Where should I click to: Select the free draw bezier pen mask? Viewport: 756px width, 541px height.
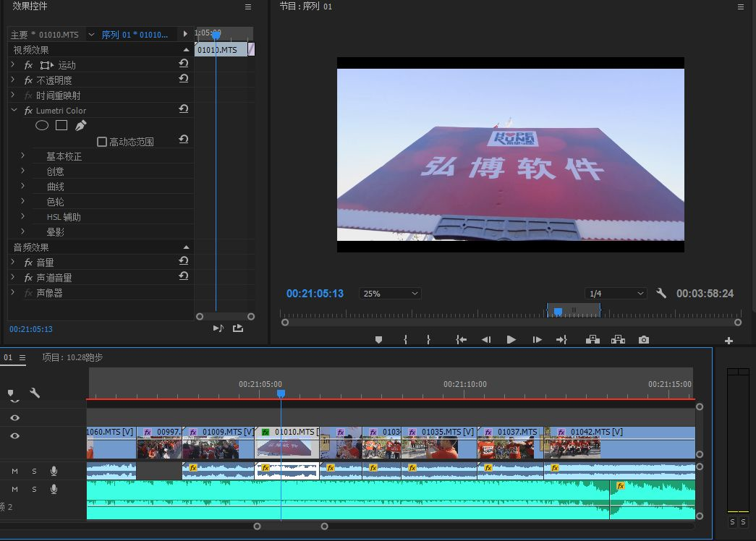(80, 125)
